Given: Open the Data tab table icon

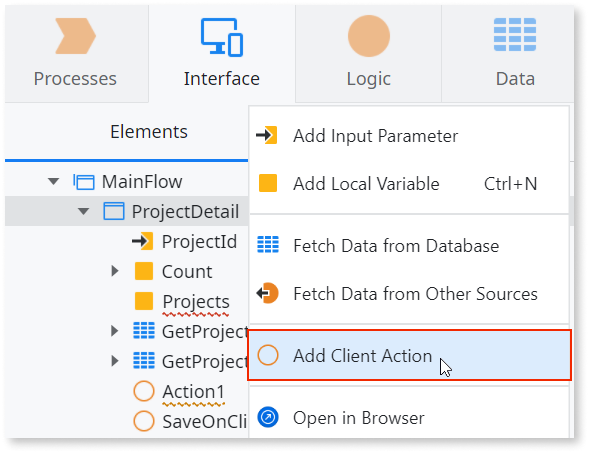Looking at the screenshot, I should point(515,35).
